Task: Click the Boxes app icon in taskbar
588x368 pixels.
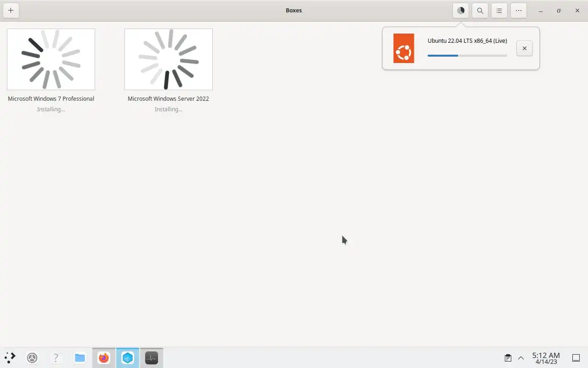Action: 128,358
